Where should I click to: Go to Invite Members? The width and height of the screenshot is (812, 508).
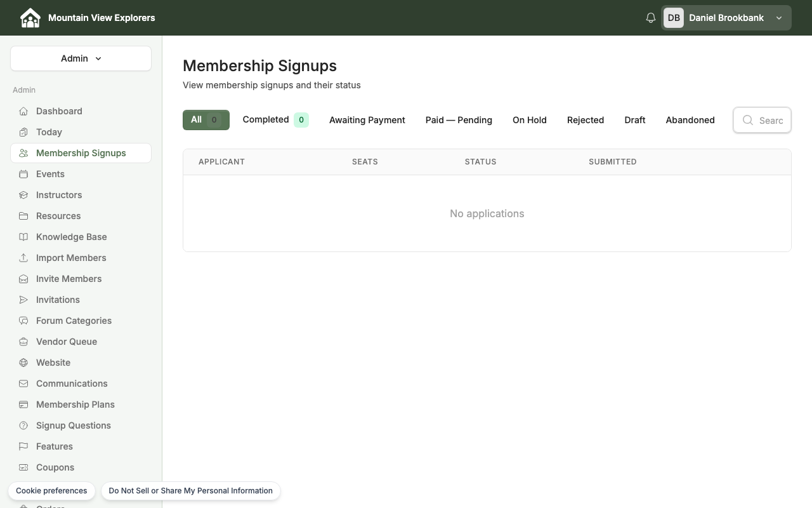[81, 279]
